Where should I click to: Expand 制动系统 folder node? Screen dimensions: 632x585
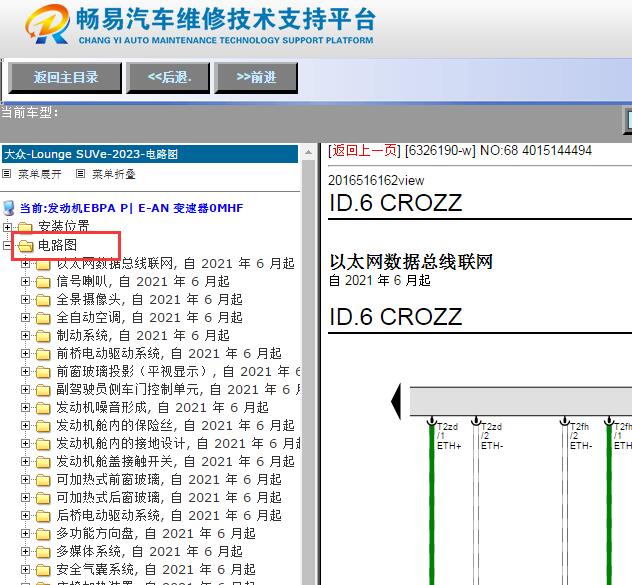click(25, 335)
